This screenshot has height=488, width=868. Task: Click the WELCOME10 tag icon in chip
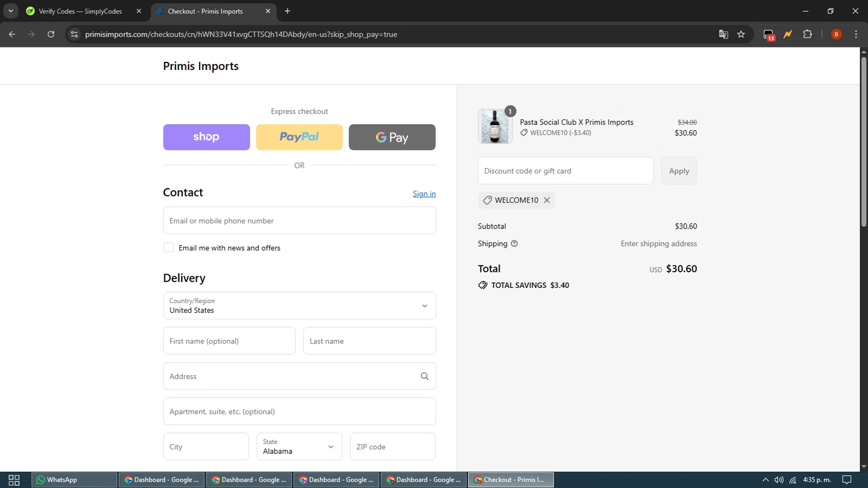click(487, 200)
